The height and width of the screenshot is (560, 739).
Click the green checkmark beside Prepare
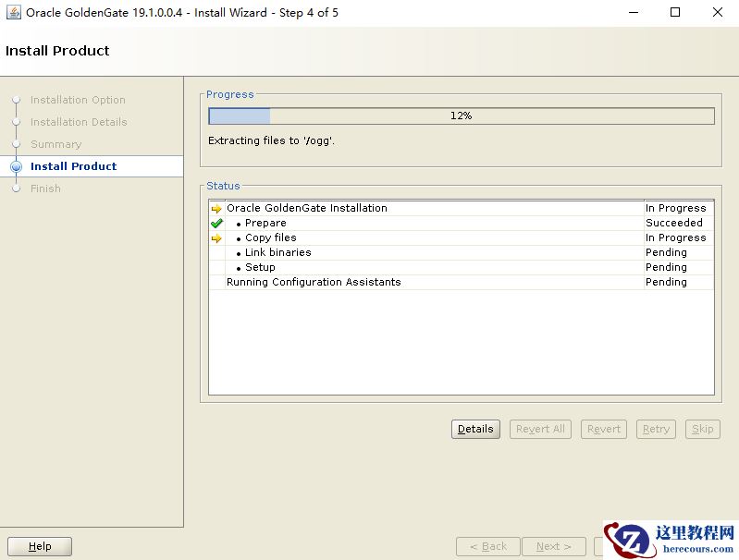(x=216, y=224)
